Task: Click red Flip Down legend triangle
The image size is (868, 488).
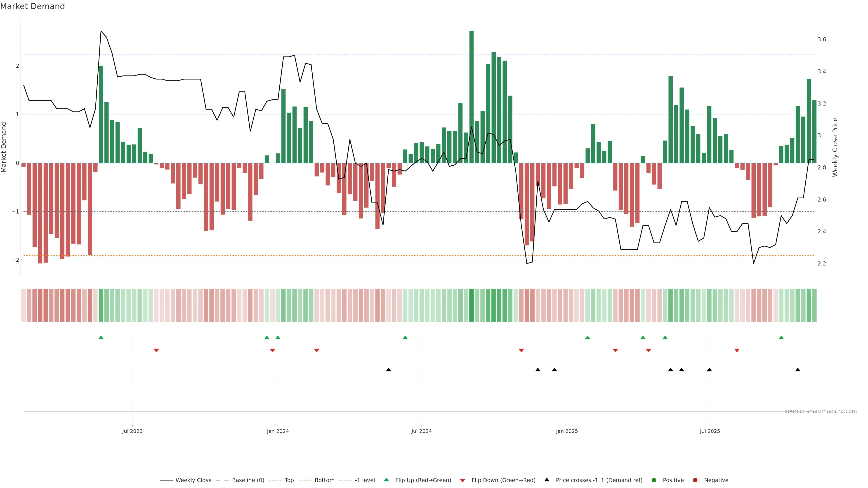Action: point(463,481)
